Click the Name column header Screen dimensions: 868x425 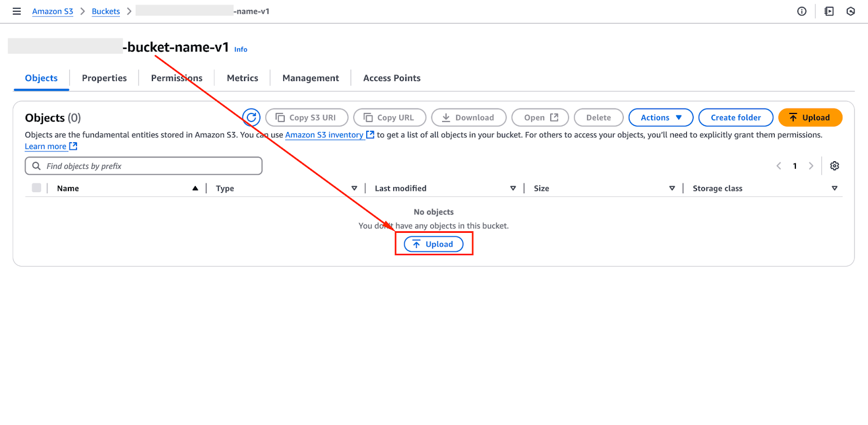68,188
